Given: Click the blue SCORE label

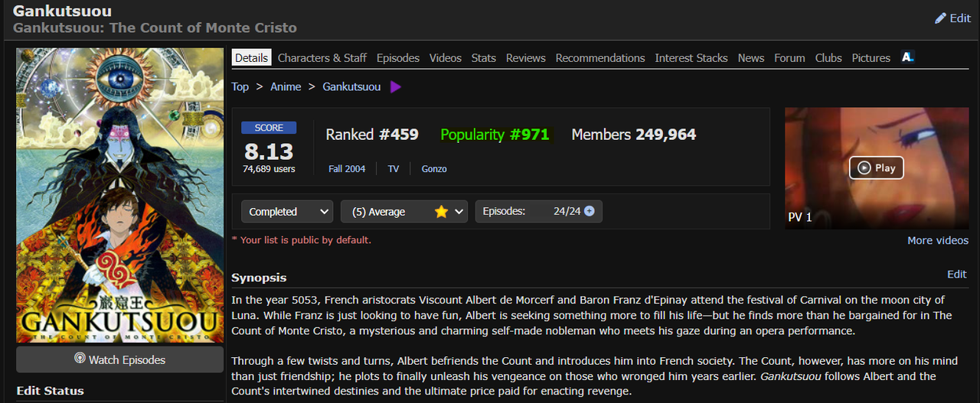Looking at the screenshot, I should pyautogui.click(x=269, y=128).
